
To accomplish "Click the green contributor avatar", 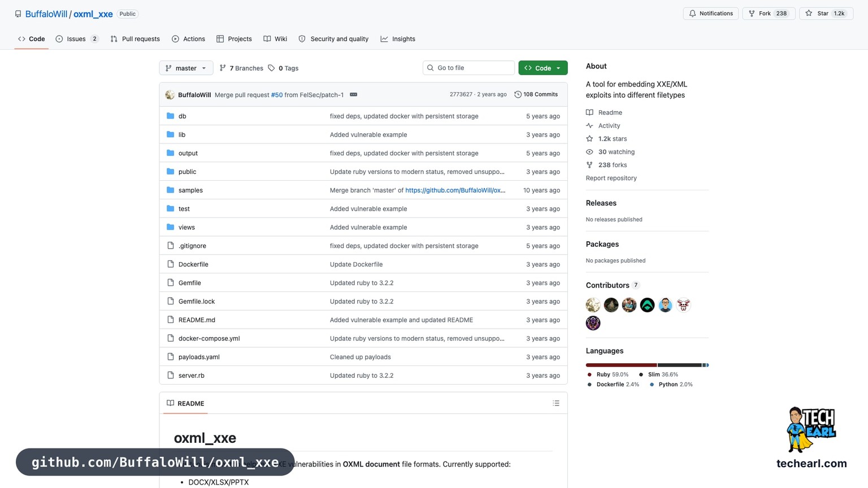I will click(x=647, y=305).
